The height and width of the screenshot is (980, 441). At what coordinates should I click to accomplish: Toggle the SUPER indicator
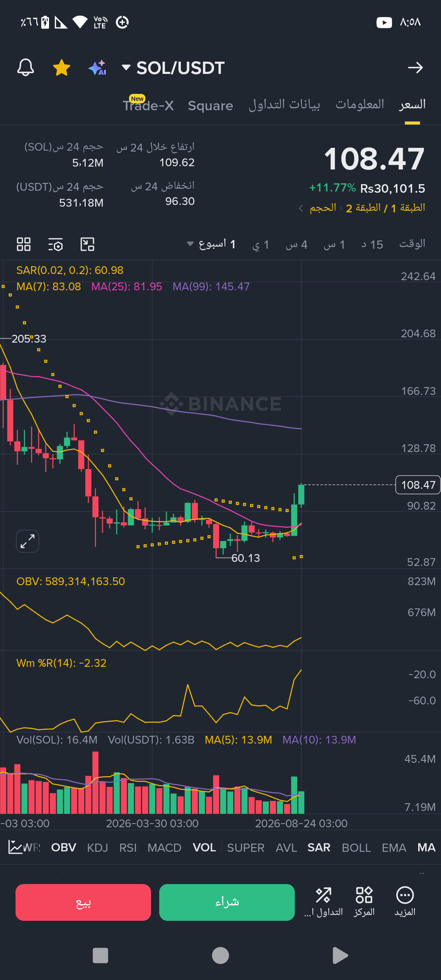pyautogui.click(x=246, y=848)
